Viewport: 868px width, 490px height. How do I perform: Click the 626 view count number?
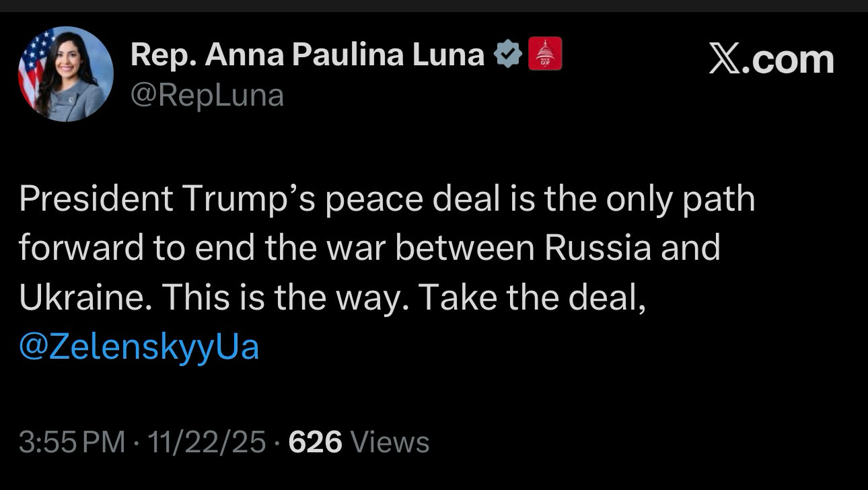(315, 442)
